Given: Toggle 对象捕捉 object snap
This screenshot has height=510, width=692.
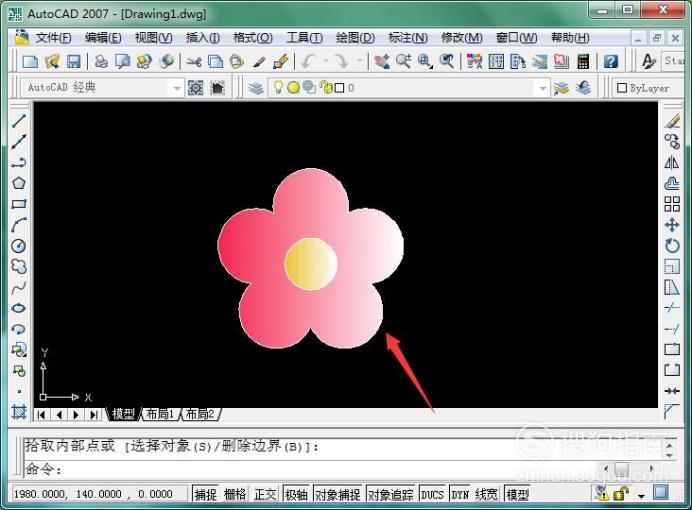Looking at the screenshot, I should click(x=338, y=494).
